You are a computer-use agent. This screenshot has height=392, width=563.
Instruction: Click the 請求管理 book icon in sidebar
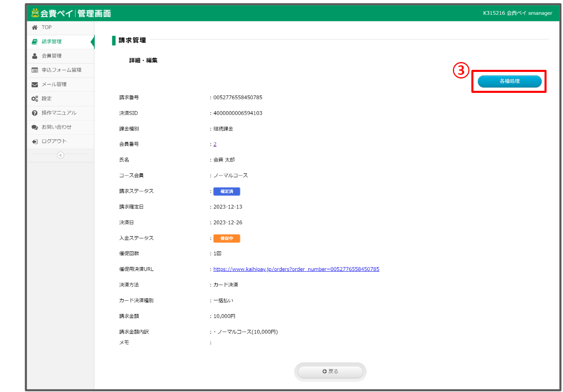click(35, 42)
